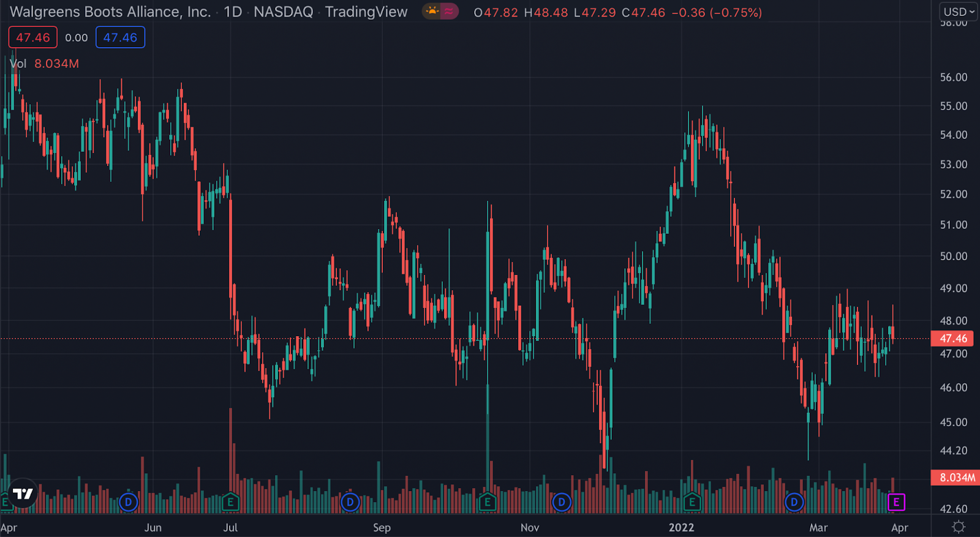
Task: Click the 2022 label on time axis
Action: point(682,528)
